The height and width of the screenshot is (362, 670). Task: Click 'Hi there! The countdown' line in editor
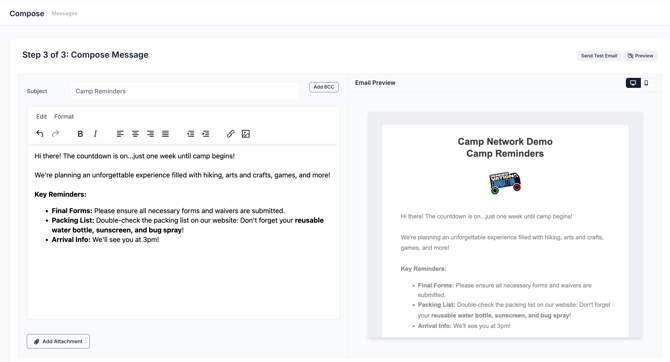click(135, 156)
